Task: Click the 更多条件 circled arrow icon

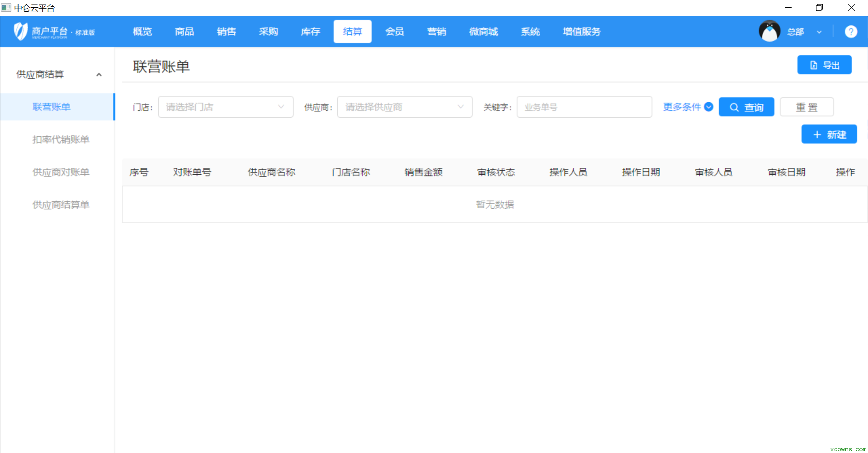Action: click(709, 107)
